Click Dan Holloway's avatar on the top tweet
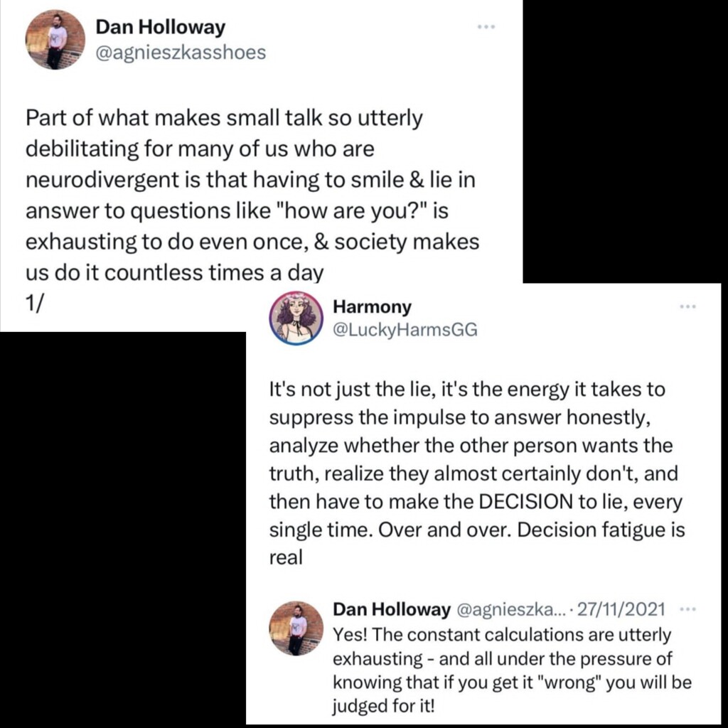Viewport: 728px width, 728px height. click(x=56, y=40)
